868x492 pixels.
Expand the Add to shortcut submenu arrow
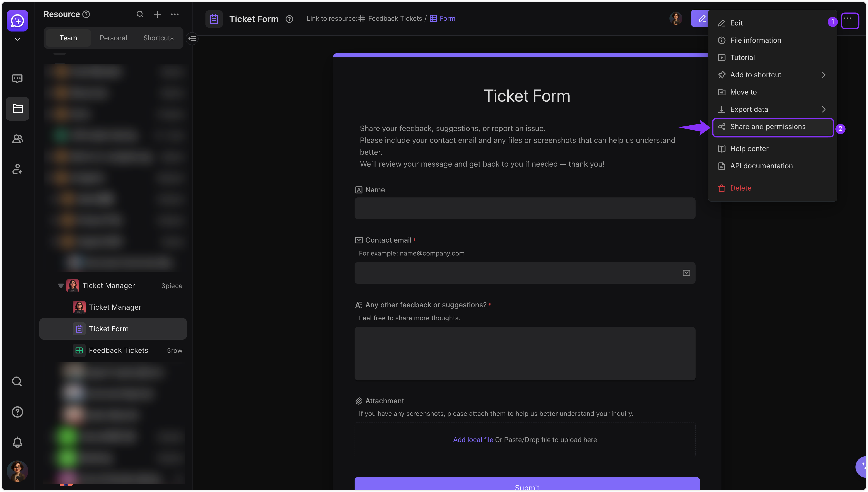[x=823, y=75]
